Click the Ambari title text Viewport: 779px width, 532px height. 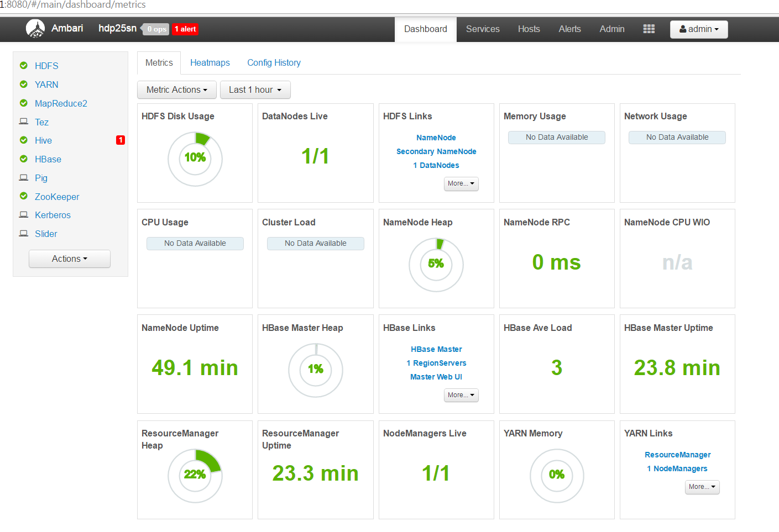(67, 28)
